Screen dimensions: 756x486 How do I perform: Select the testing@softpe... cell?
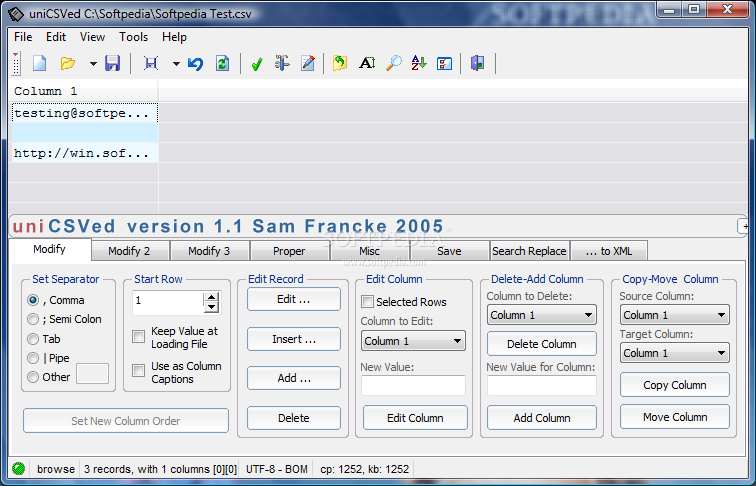(x=84, y=113)
